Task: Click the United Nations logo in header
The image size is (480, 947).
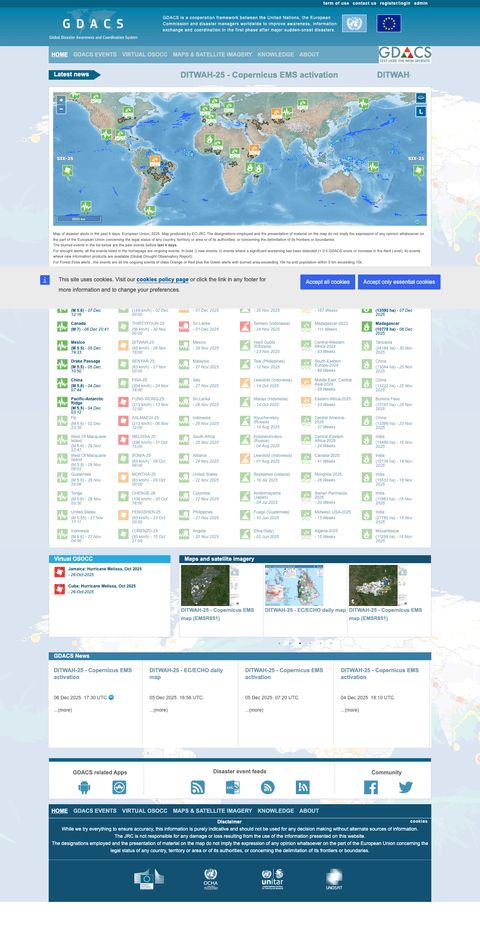Action: pos(354,24)
